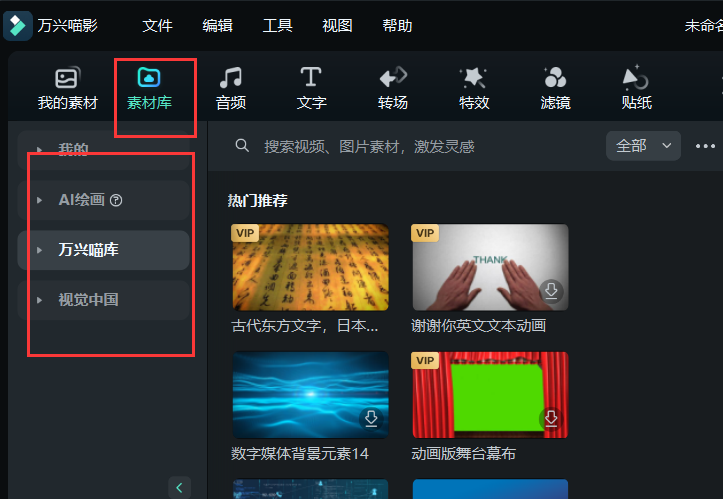Open the 帮助 menu
This screenshot has height=499, width=723.
(397, 25)
